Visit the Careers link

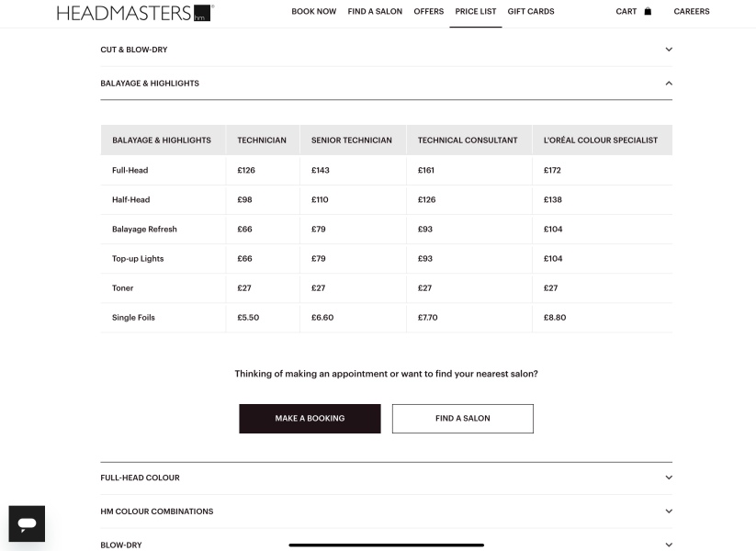[692, 12]
